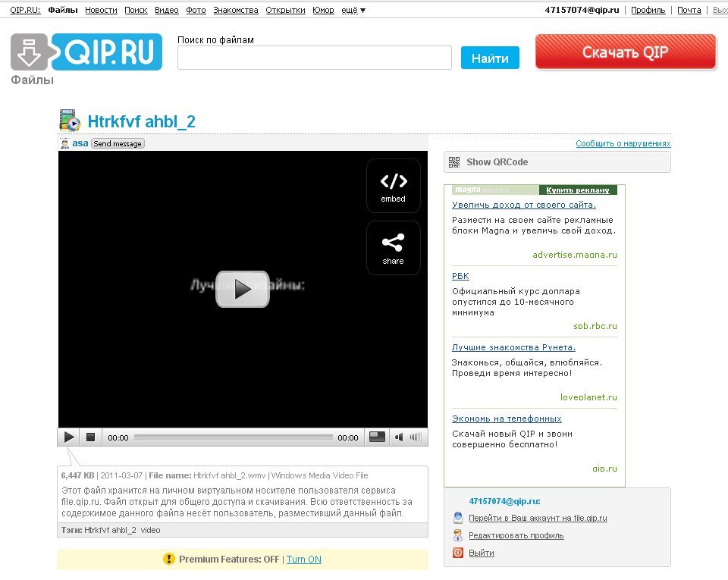Click the Htrkfvf ahbl_2 tag
The width and height of the screenshot is (728, 580).
[110, 530]
